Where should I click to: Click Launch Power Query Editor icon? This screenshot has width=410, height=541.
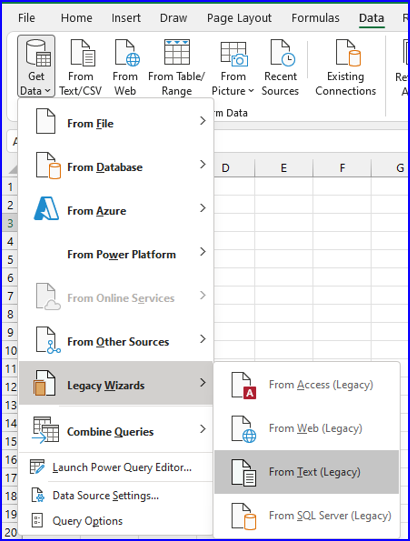click(x=37, y=467)
